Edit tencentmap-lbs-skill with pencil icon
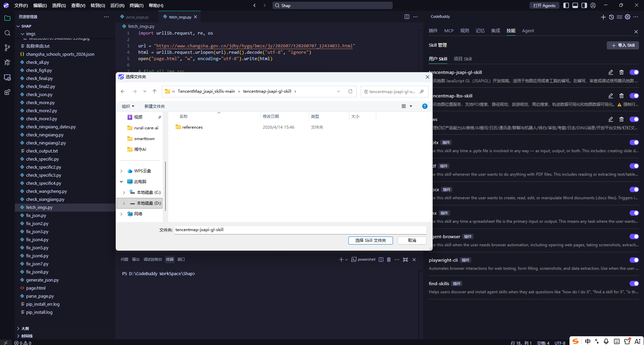Image resolution: width=644 pixels, height=345 pixels. coord(611,96)
